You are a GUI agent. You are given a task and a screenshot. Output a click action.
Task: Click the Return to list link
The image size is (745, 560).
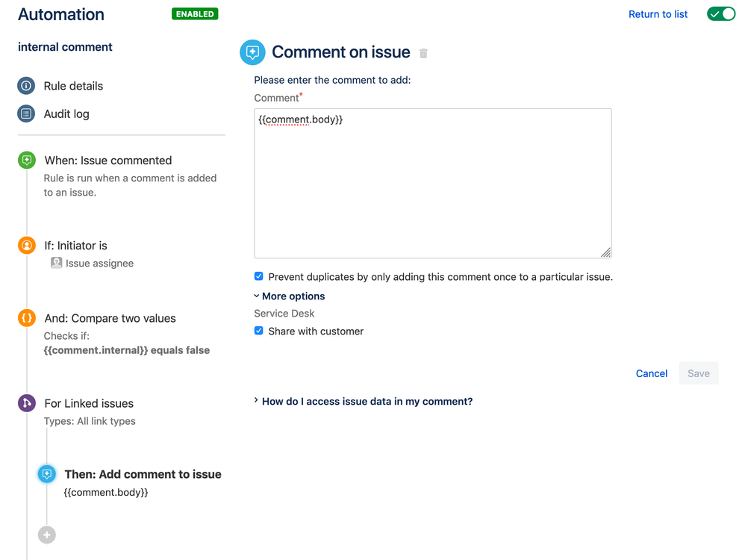[x=658, y=14]
